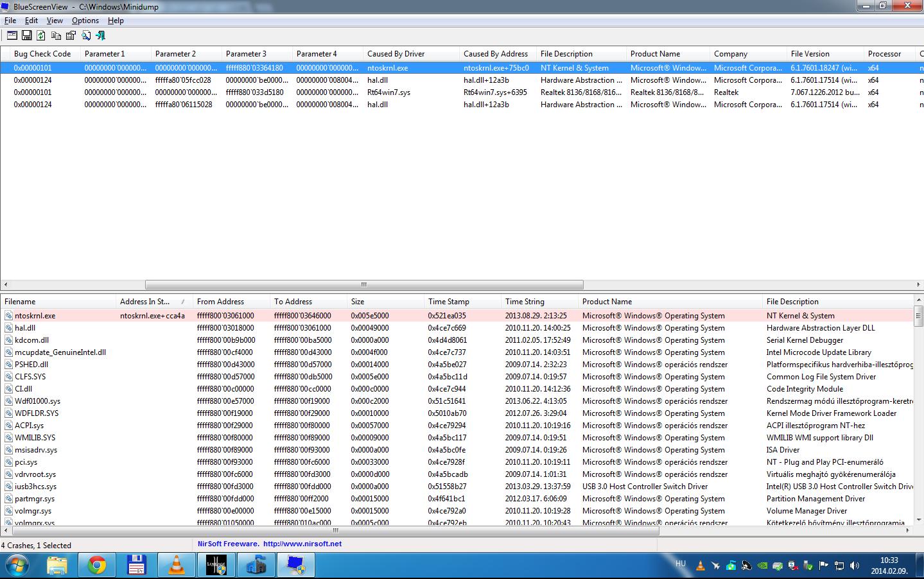Select the ntoskrnl.exe+75bc0 crash row
This screenshot has height=579, width=924.
coord(462,68)
